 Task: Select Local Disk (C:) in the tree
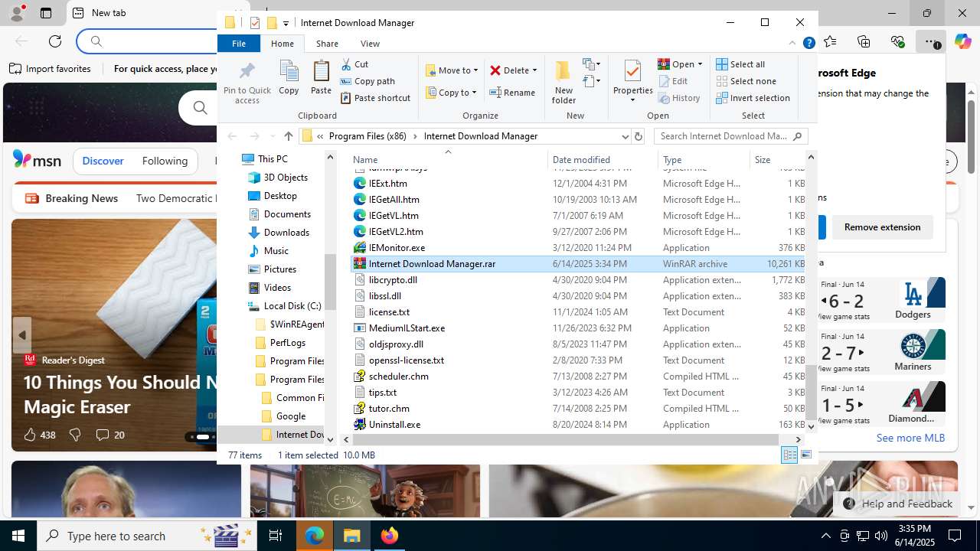292,306
